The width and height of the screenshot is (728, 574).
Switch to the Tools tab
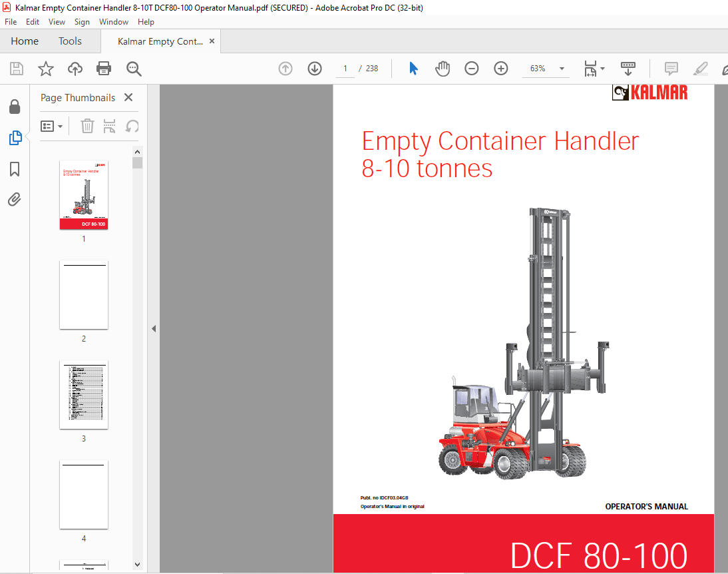pyautogui.click(x=70, y=41)
